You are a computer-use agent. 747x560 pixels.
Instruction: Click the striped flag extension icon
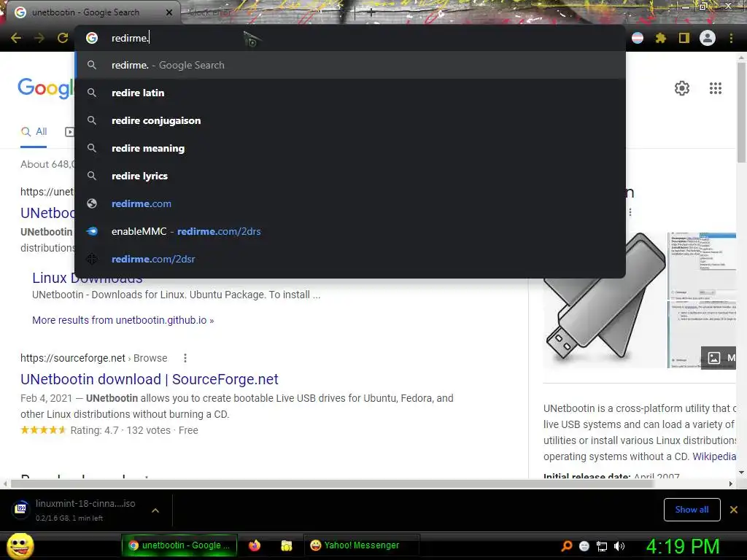pyautogui.click(x=638, y=38)
